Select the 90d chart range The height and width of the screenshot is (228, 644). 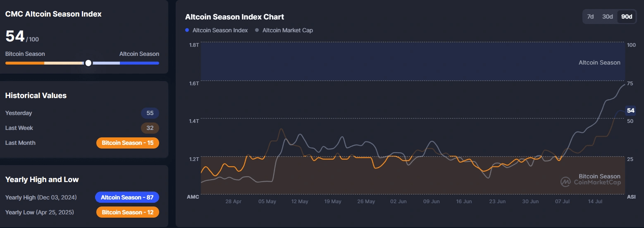627,17
